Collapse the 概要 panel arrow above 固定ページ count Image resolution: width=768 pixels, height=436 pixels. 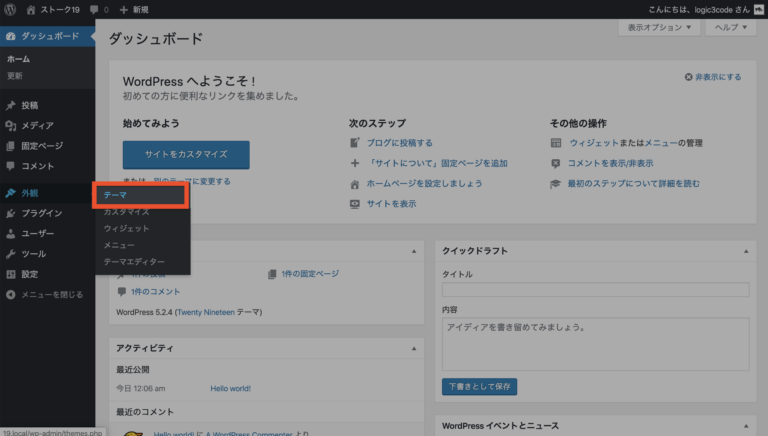coord(414,251)
